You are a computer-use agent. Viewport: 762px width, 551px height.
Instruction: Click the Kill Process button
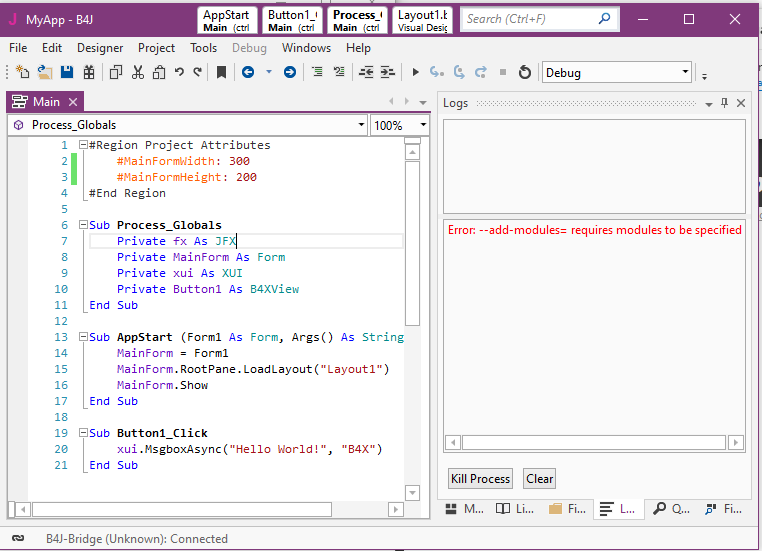click(x=481, y=479)
